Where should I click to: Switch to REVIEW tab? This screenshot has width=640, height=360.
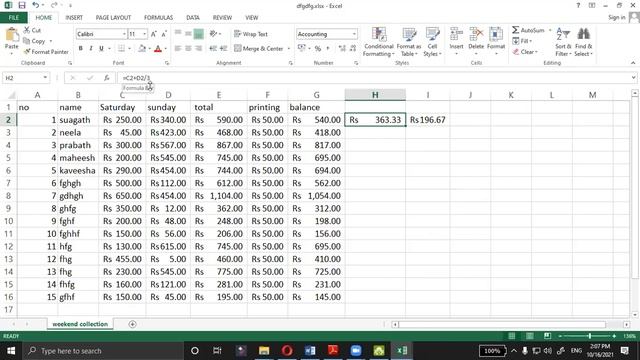(x=222, y=18)
